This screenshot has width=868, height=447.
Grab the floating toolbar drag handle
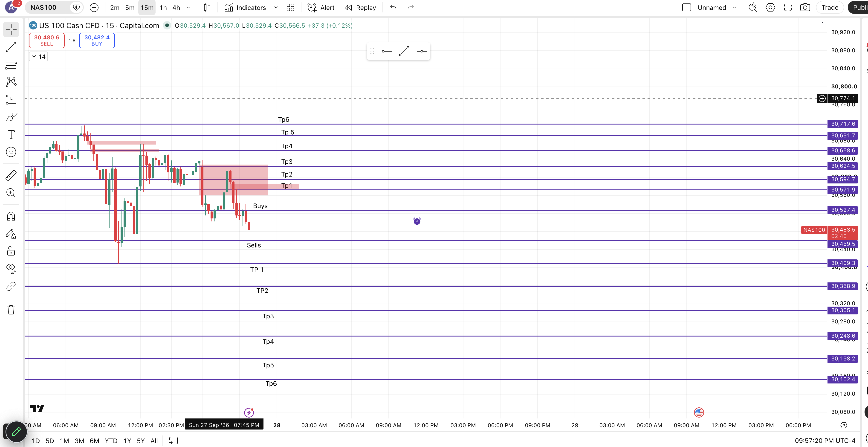click(x=372, y=51)
